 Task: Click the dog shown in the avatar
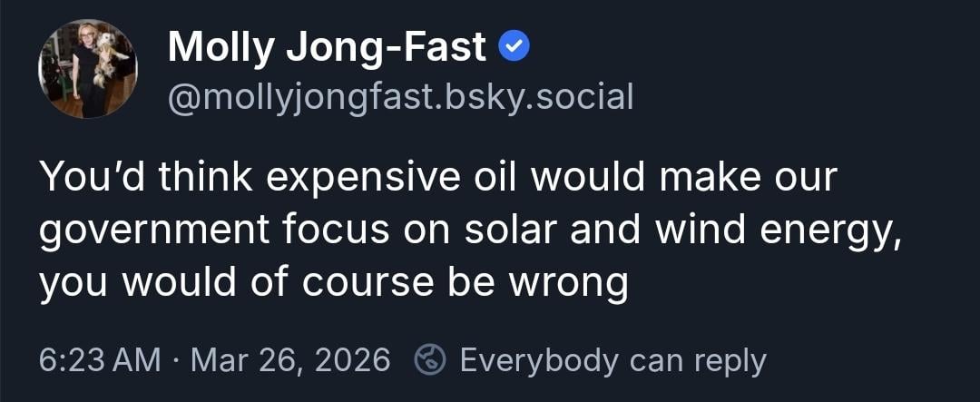click(108, 58)
